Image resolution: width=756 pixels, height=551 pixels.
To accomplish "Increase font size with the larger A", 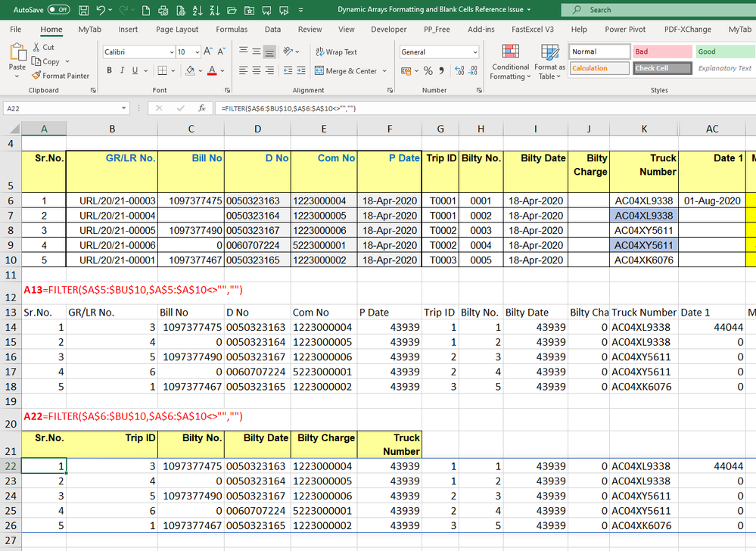I will click(x=208, y=51).
